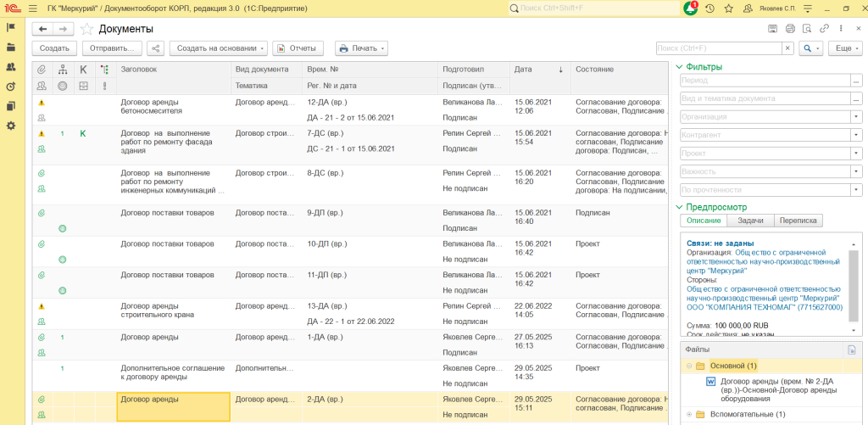The width and height of the screenshot is (868, 425).
Task: Open the Проект filter dropdown
Action: coord(856,154)
